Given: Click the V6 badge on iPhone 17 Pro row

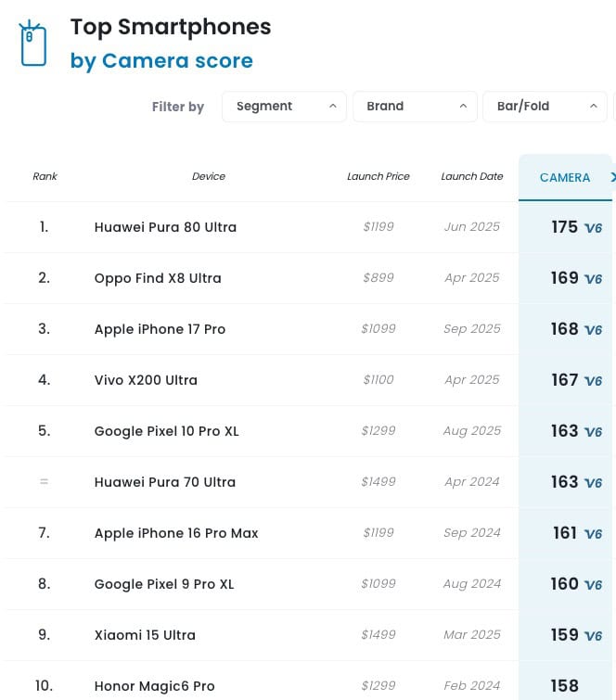Looking at the screenshot, I should pos(594,330).
